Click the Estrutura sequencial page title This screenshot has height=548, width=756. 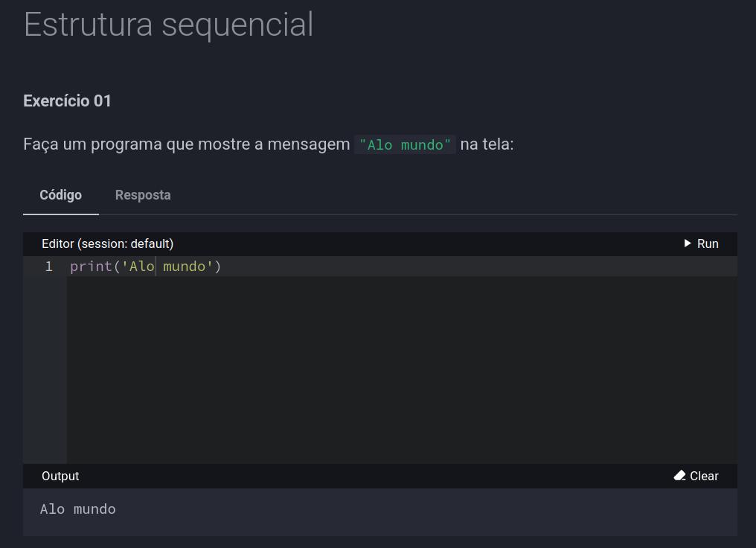tap(169, 25)
